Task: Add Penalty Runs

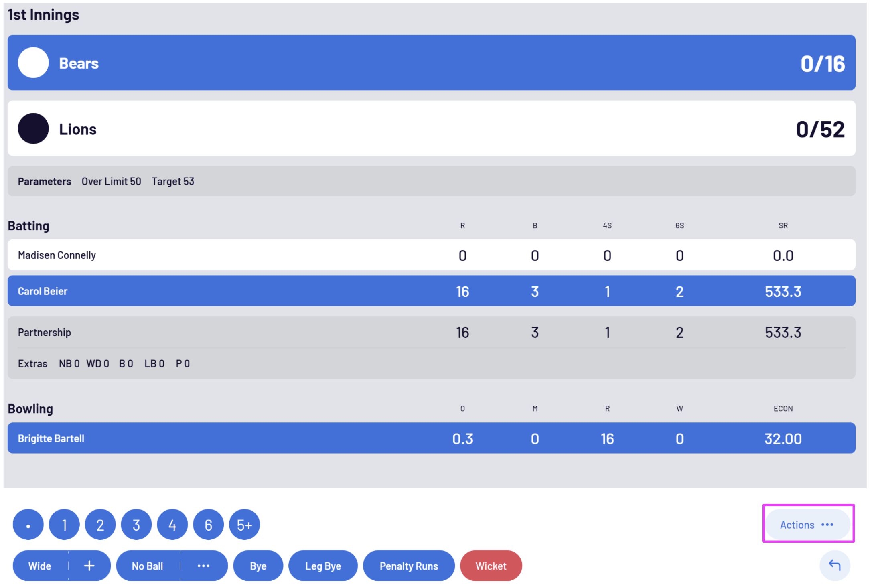Action: coord(409,566)
